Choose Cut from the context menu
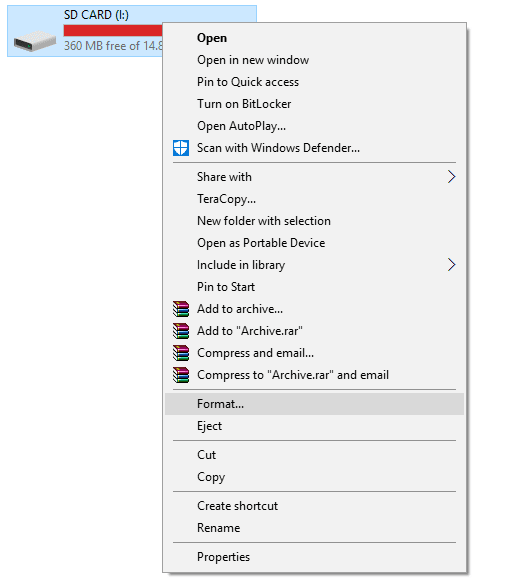Screen dimensions: 514x586 (314, 455)
